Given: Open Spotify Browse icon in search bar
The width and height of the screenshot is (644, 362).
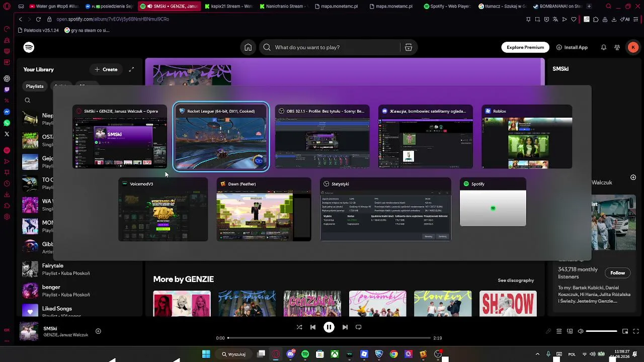Looking at the screenshot, I should (409, 47).
